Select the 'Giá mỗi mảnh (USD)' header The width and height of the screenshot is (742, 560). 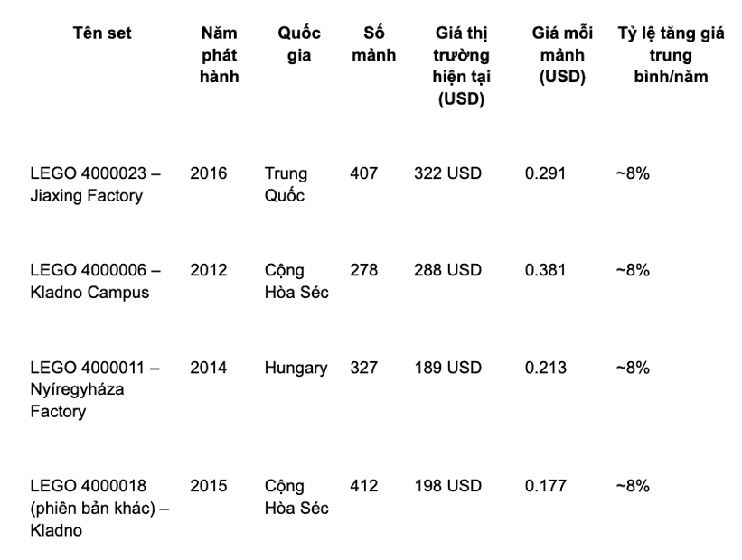point(562,55)
